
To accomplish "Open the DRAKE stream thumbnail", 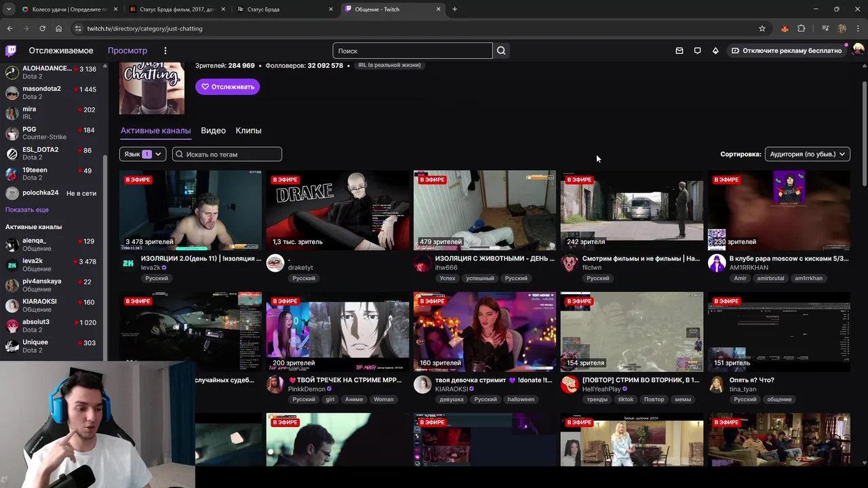I will coord(338,210).
